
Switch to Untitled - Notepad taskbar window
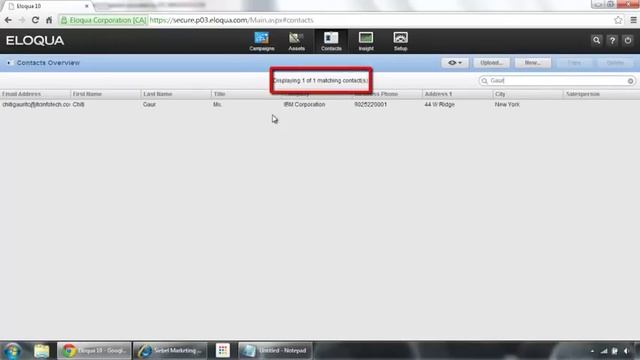275,351
